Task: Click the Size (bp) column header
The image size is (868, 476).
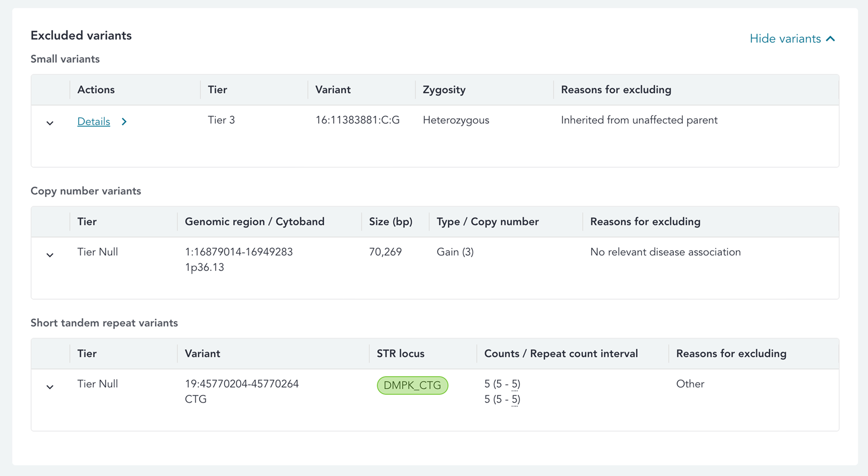Action: click(x=390, y=222)
